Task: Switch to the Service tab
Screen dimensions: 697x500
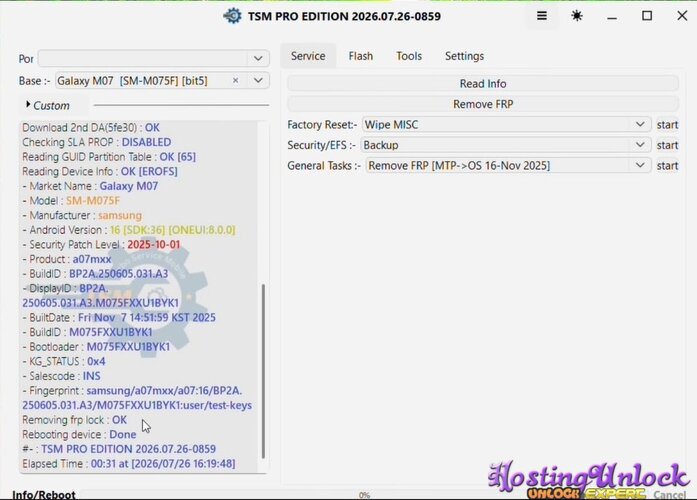Action: coord(308,56)
